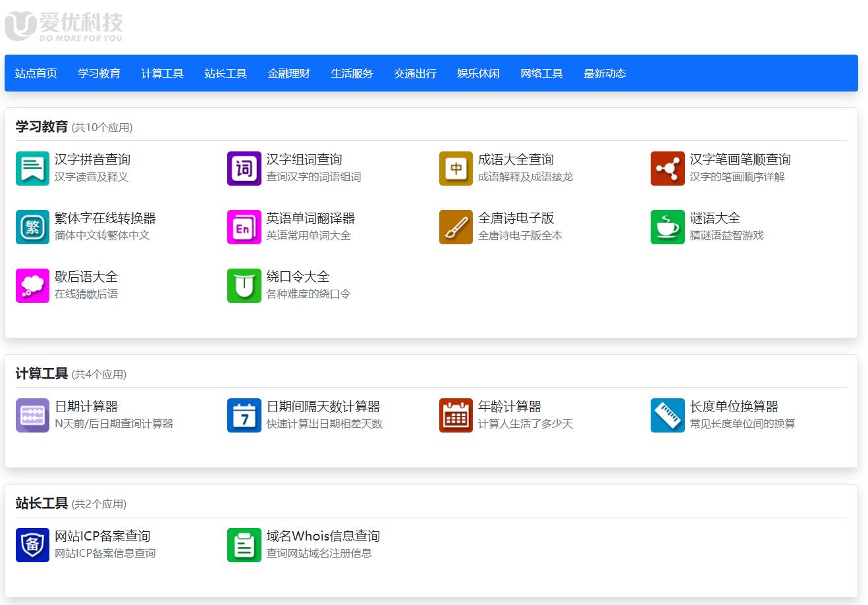The width and height of the screenshot is (868, 605).
Task: Open the 学习教育 navigation menu item
Action: click(x=99, y=73)
